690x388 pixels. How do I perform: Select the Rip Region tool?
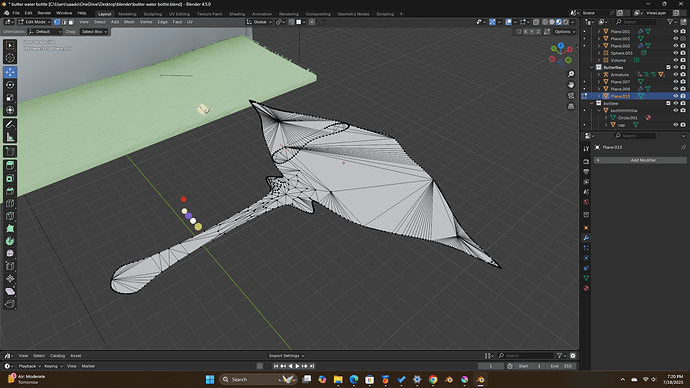pyautogui.click(x=10, y=304)
